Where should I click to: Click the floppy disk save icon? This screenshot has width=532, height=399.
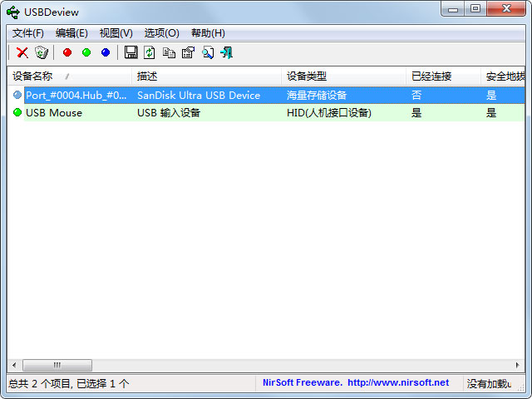131,52
